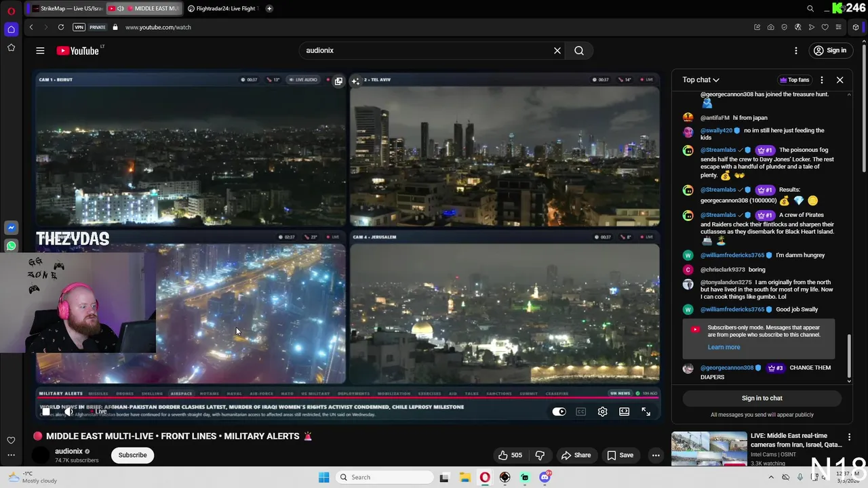
Task: Add page to bookmarks heart icon
Action: (825, 27)
